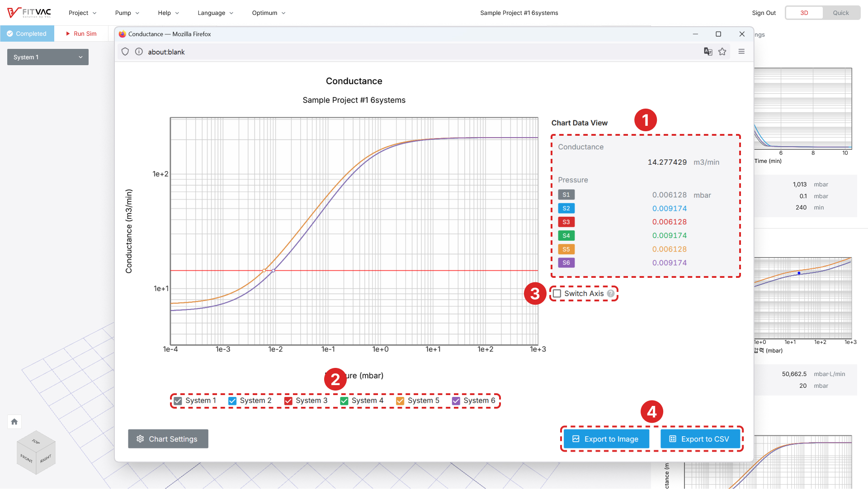The height and width of the screenshot is (491, 868).
Task: Open the Language menu
Action: click(x=215, y=13)
